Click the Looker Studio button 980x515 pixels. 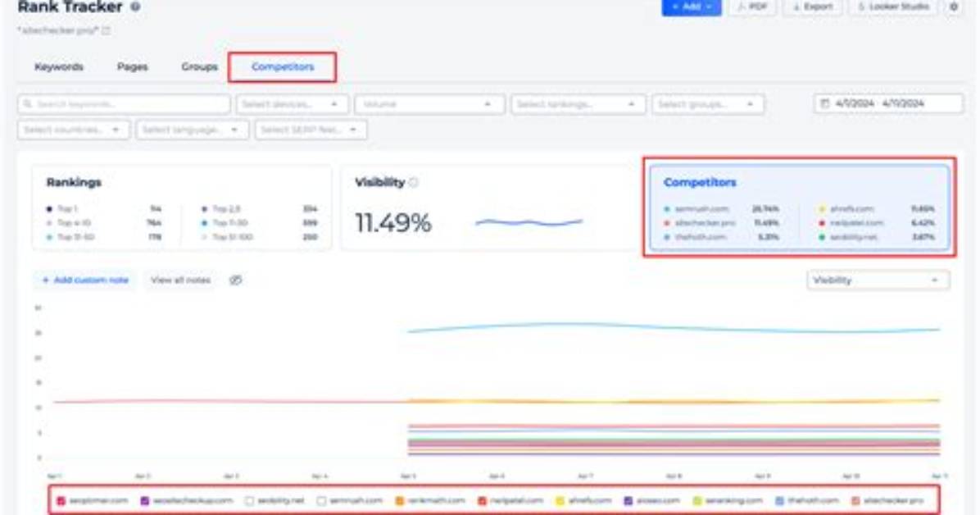point(893,7)
